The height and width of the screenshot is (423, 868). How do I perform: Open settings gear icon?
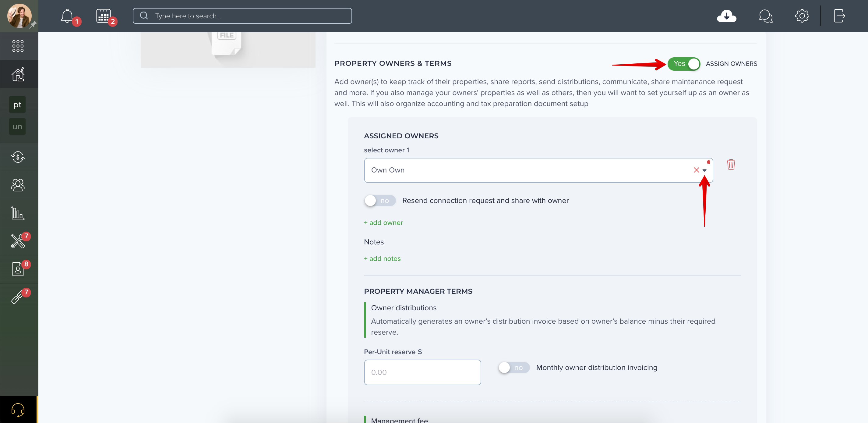[802, 16]
